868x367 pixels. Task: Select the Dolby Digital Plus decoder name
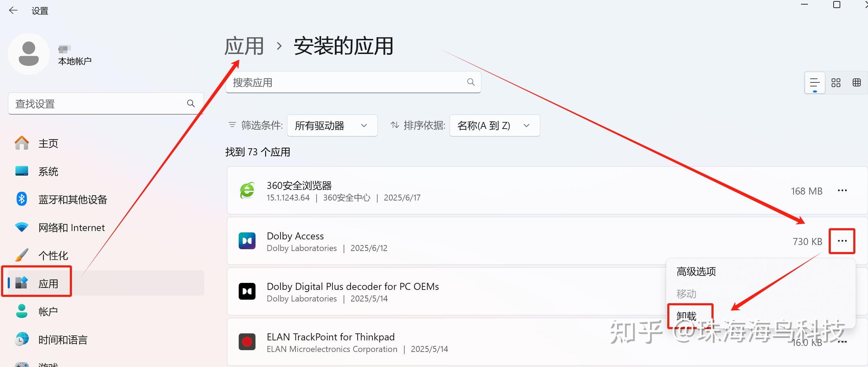pos(353,286)
